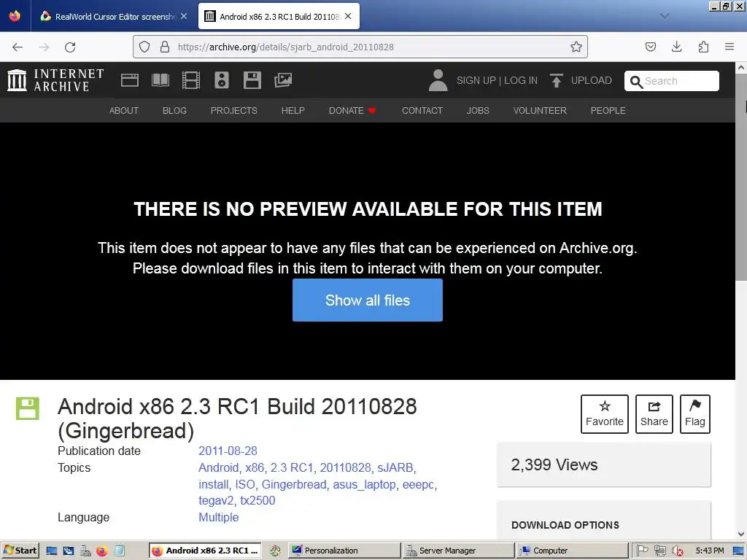Viewport: 747px width, 560px height.
Task: Open the Software floppy disk icon
Action: [x=252, y=80]
